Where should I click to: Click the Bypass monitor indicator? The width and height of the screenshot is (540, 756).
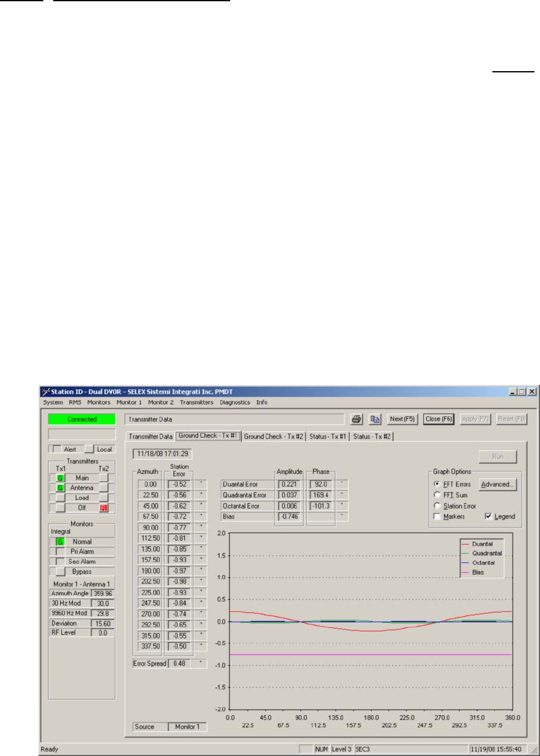pos(61,572)
